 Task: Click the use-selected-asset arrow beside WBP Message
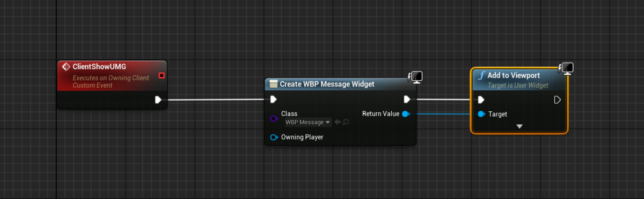[x=338, y=122]
